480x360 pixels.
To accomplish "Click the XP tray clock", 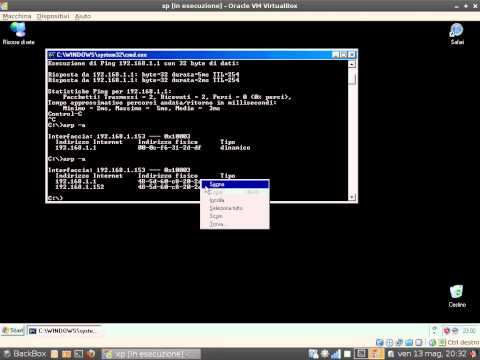I will point(469,331).
